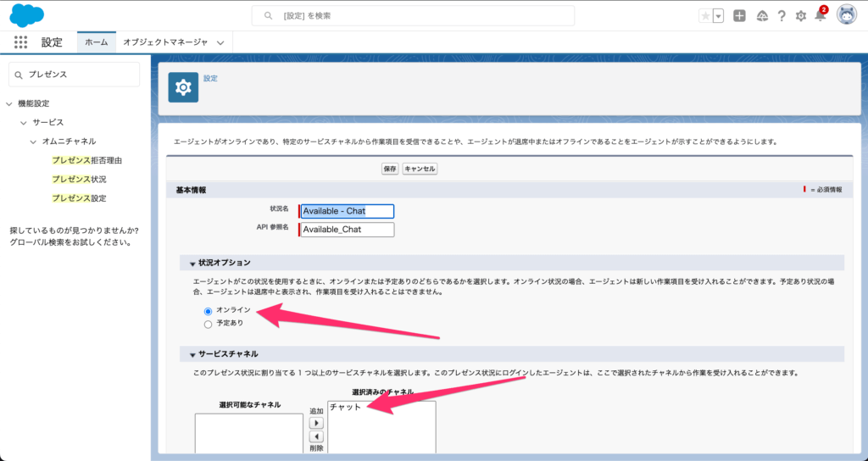868x461 pixels.
Task: Open プレゼンス設定 in sidebar
Action: [79, 198]
